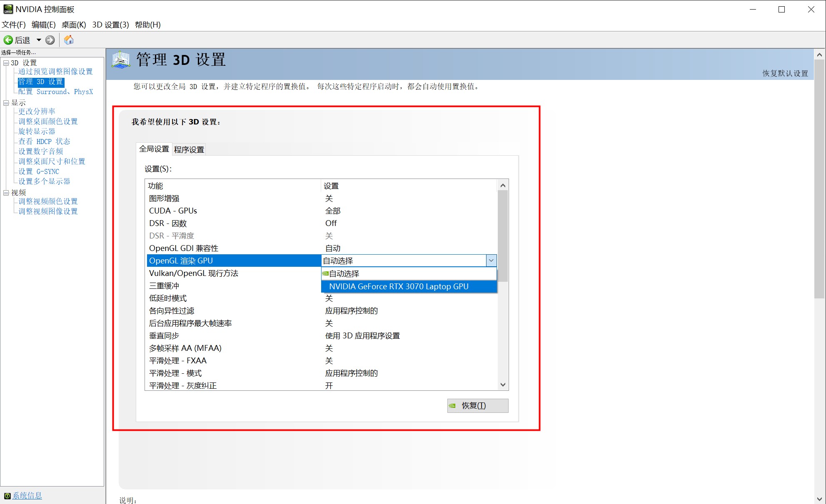Image resolution: width=826 pixels, height=504 pixels.
Task: Open 设置多个显示器 in sidebar
Action: tap(44, 181)
